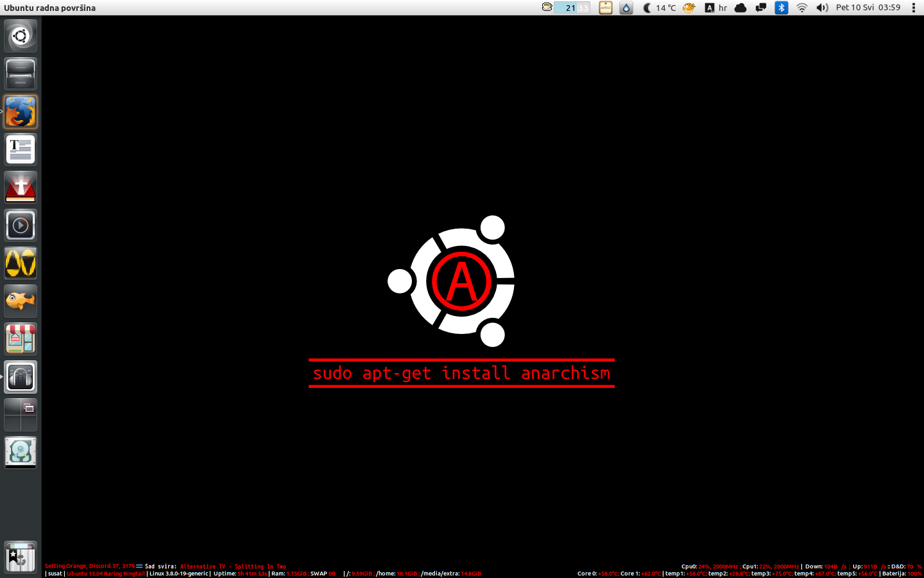Click the water drop indicator icon
The height and width of the screenshot is (578, 924).
[x=626, y=8]
